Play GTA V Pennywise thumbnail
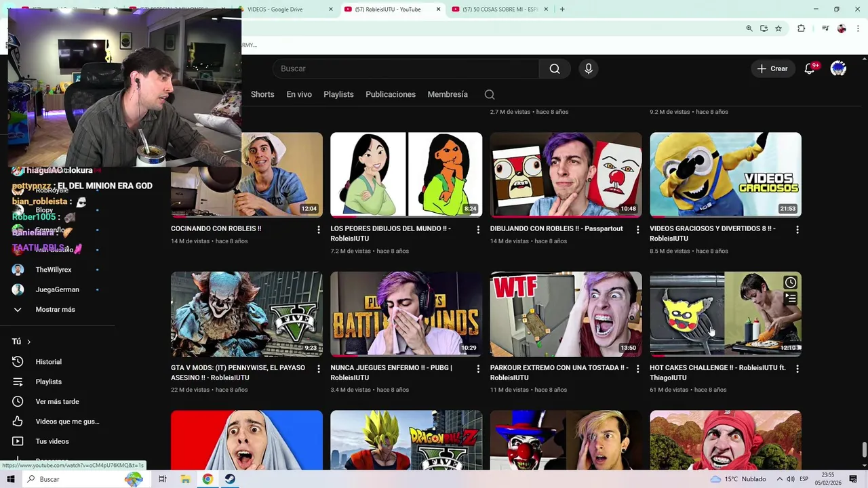 tap(247, 314)
